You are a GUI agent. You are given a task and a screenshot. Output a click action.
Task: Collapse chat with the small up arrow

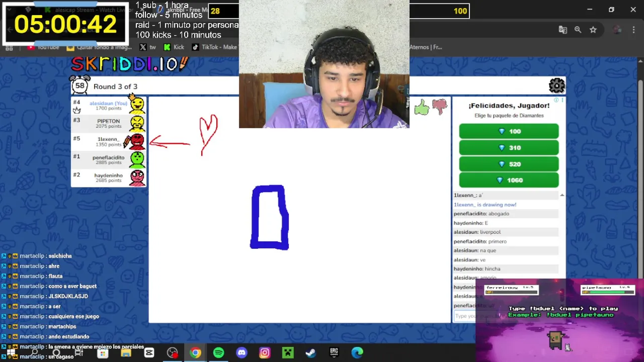[562, 195]
